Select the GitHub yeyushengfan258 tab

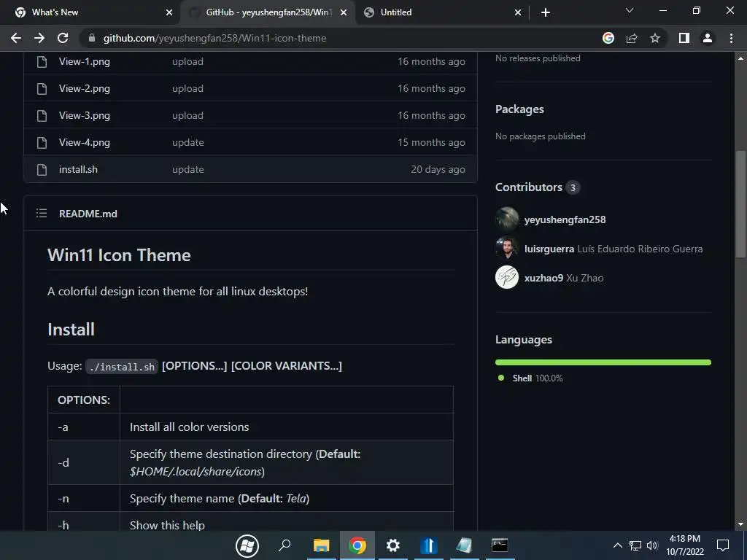(x=268, y=12)
